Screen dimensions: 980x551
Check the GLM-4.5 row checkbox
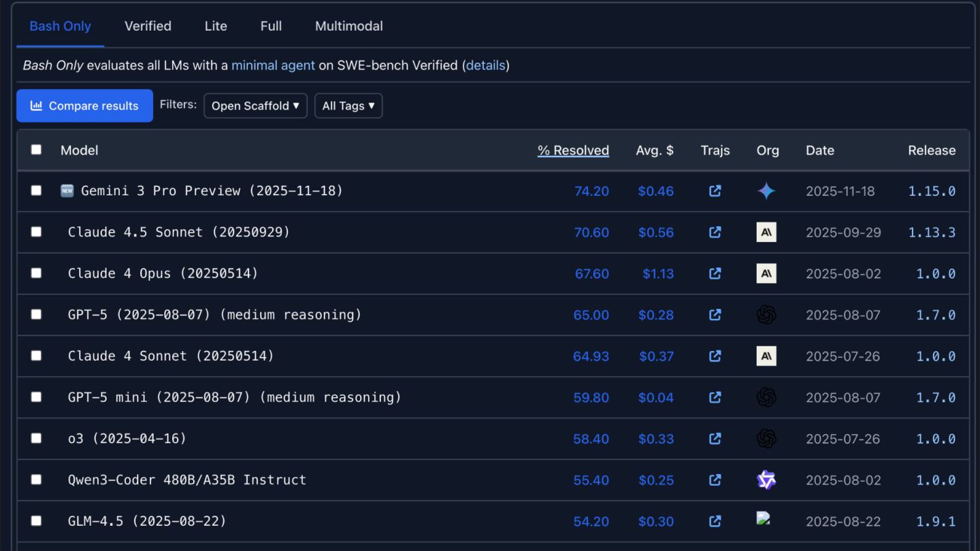[36, 520]
